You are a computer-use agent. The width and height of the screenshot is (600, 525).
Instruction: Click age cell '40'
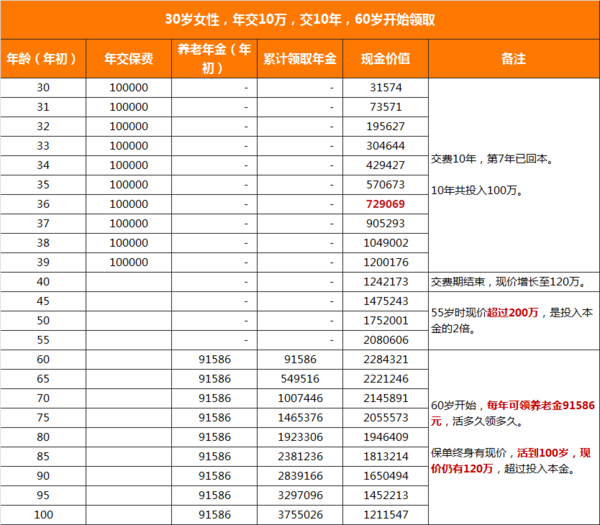pyautogui.click(x=43, y=282)
